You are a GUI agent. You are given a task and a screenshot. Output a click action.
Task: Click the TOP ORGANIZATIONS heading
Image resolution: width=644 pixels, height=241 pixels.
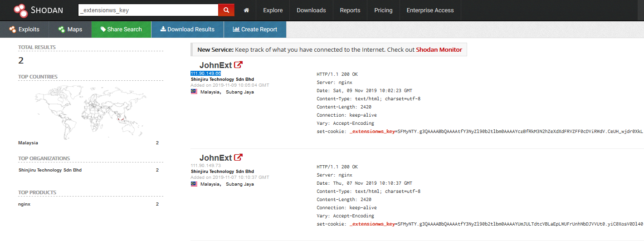[44, 158]
